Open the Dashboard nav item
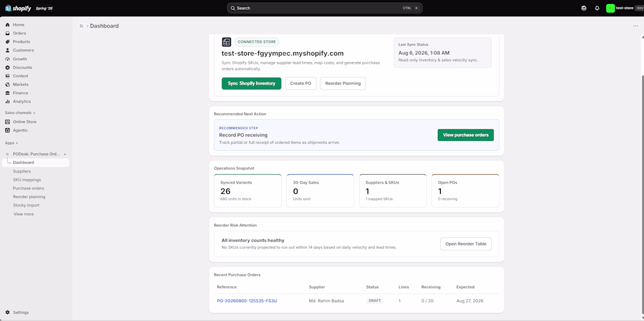 click(x=36, y=163)
